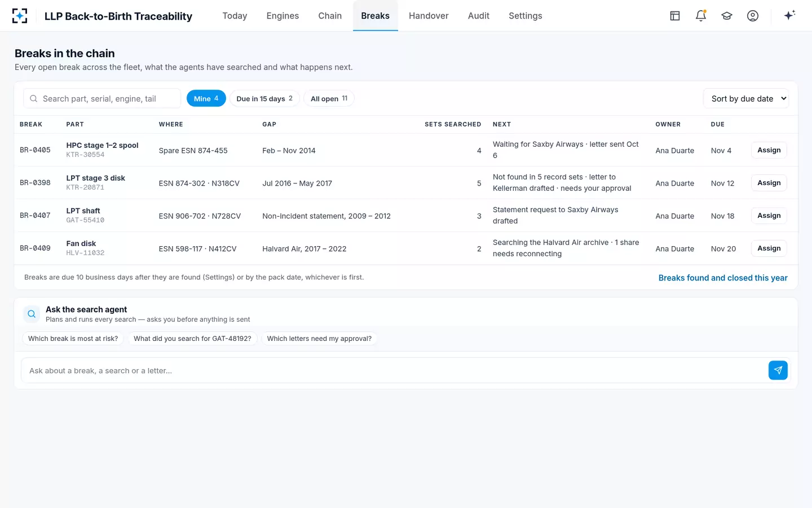Image resolution: width=812 pixels, height=508 pixels.
Task: Click the DUE column header
Action: (718, 124)
